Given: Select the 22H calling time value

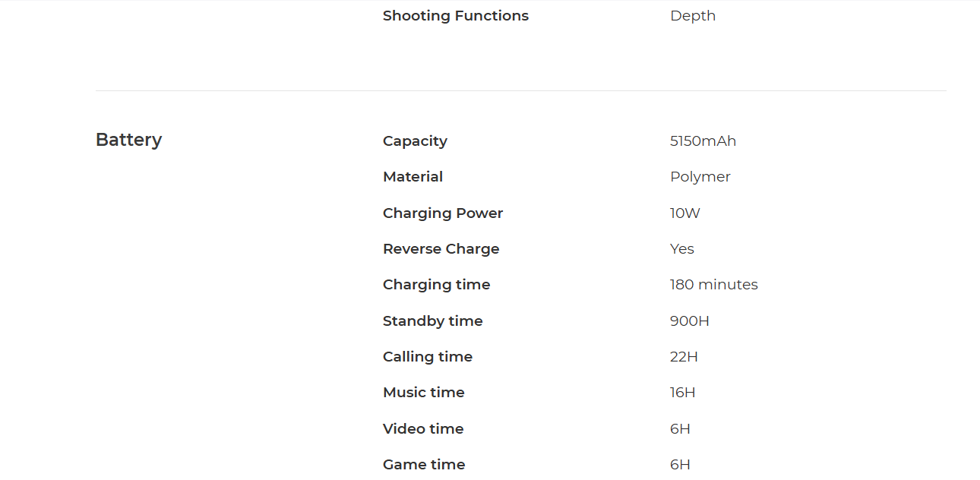Looking at the screenshot, I should point(684,357).
